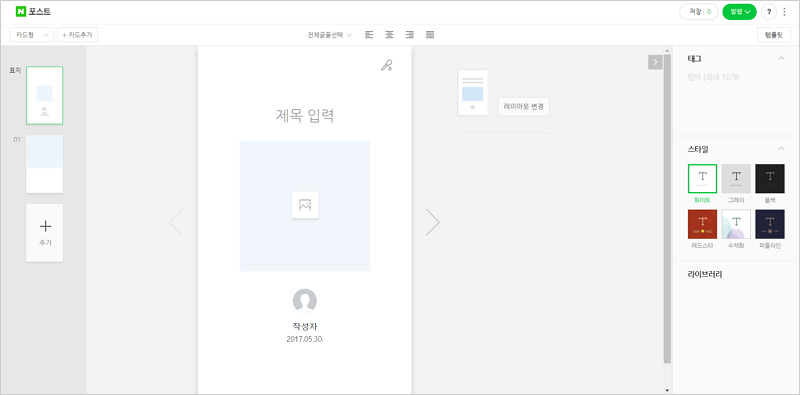Open the help question mark button
Screen dimensions: 800x395
pyautogui.click(x=769, y=11)
